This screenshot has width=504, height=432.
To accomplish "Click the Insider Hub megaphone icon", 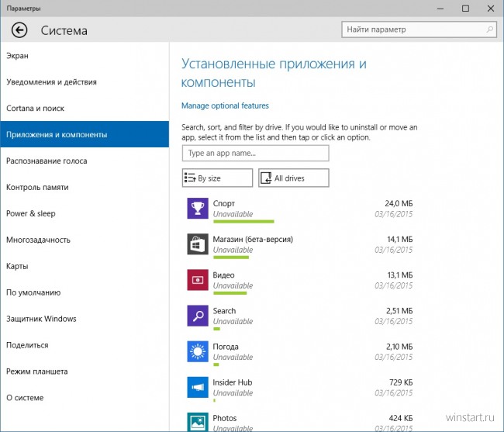I will coord(198,387).
